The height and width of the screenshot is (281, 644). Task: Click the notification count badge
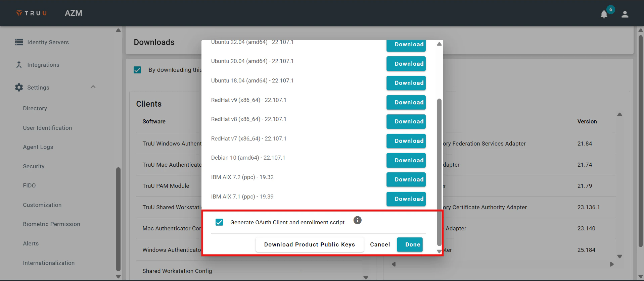coord(611,9)
